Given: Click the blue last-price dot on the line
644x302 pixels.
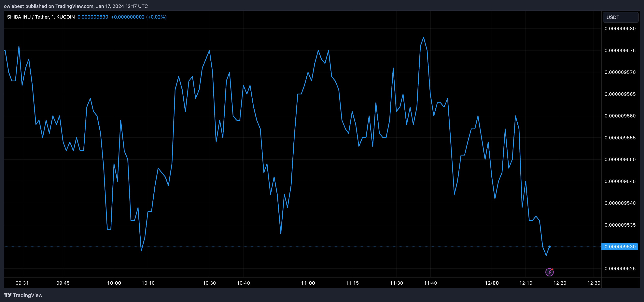Looking at the screenshot, I should [550, 247].
